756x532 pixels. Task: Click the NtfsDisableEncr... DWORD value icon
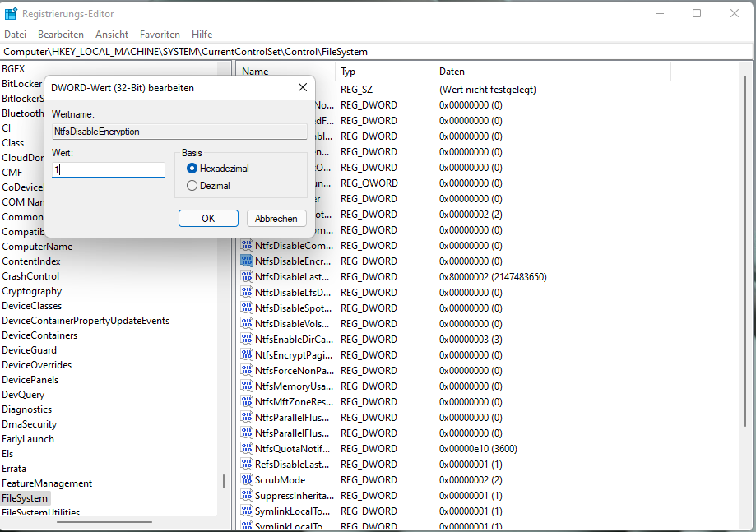(247, 261)
